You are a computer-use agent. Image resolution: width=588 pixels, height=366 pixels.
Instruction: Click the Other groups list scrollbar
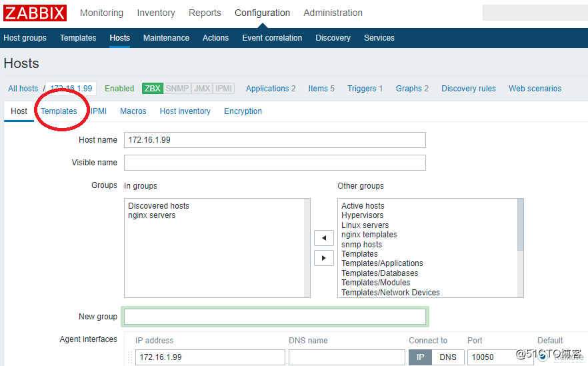pos(521,248)
